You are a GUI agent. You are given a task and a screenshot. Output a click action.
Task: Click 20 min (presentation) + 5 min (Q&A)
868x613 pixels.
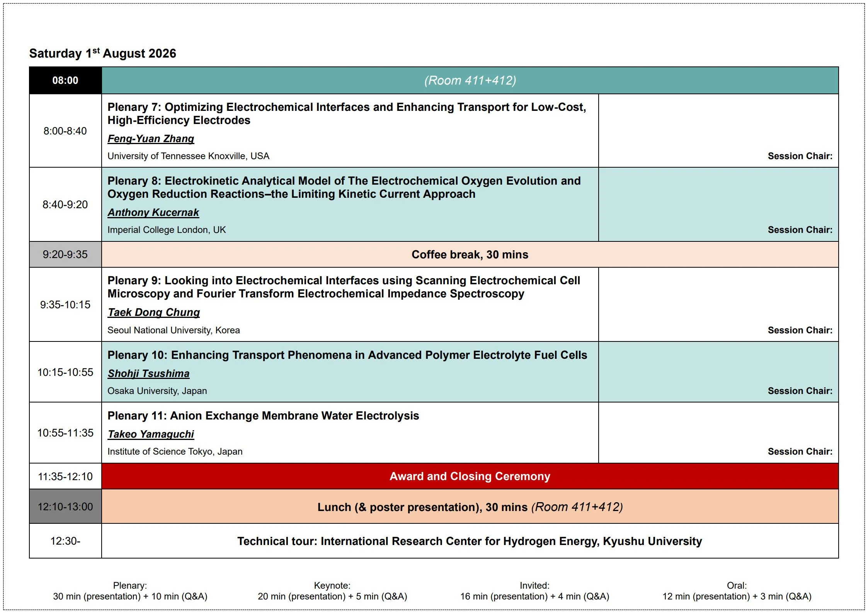332,596
